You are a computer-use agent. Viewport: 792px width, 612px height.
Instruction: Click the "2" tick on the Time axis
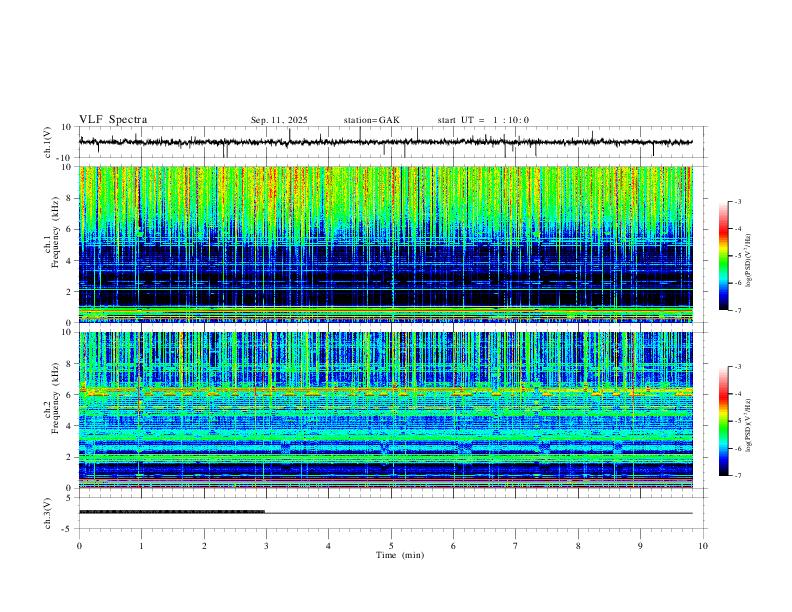point(204,546)
